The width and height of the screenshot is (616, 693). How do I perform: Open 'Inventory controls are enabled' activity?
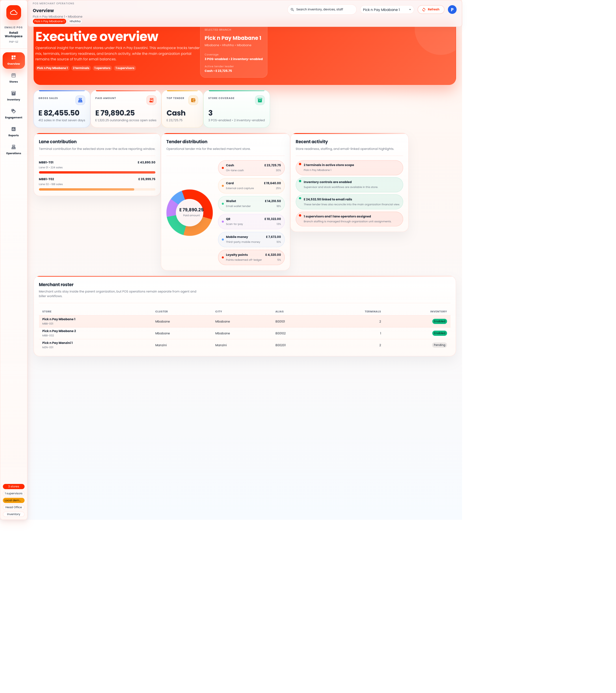(349, 185)
